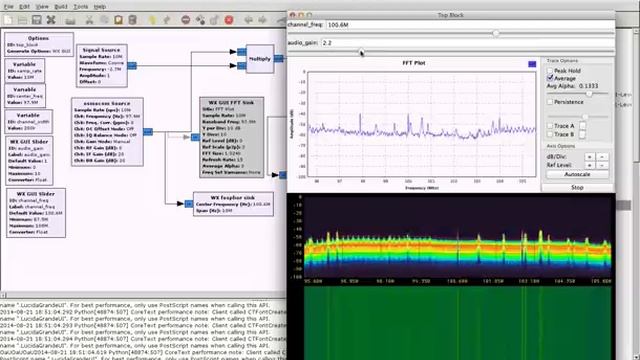Image resolution: width=640 pixels, height=360 pixels.
Task: Click WX fosphor sink input port
Action: 189,203
